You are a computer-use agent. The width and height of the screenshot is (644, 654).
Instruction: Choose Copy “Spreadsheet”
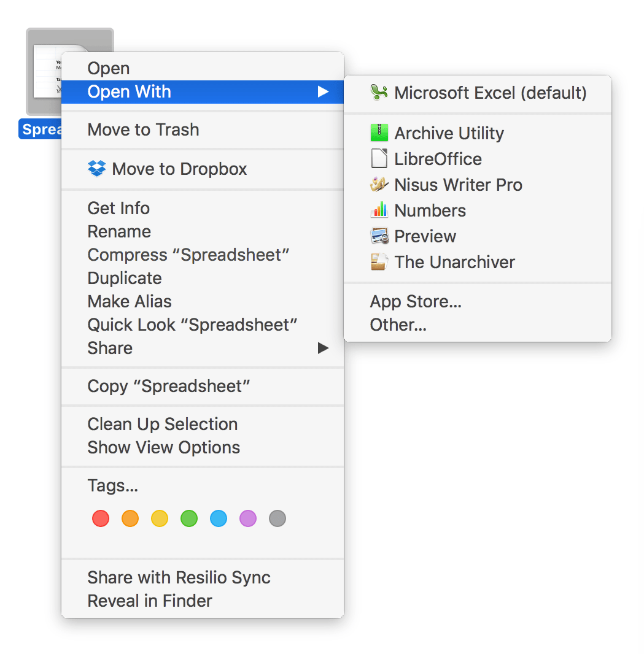(x=203, y=387)
